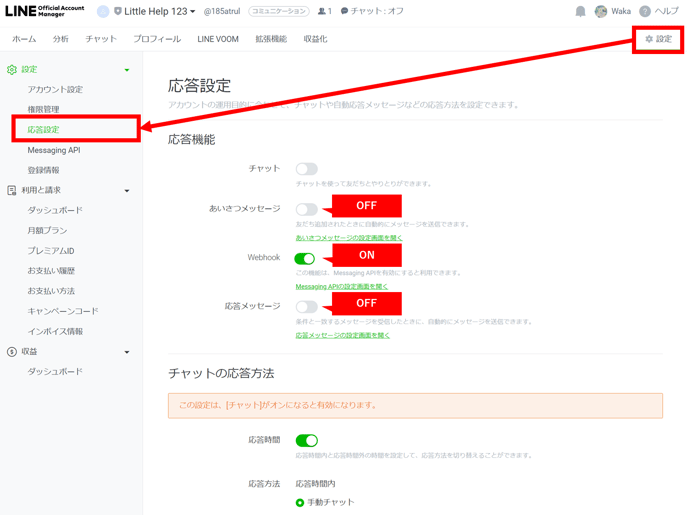The height and width of the screenshot is (515, 687).
Task: Open the Messaging API settings link
Action: (342, 287)
